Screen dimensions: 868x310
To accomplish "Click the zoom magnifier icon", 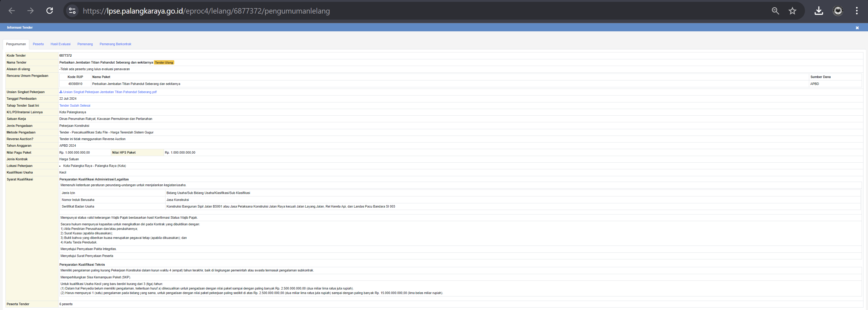I will coord(775,11).
